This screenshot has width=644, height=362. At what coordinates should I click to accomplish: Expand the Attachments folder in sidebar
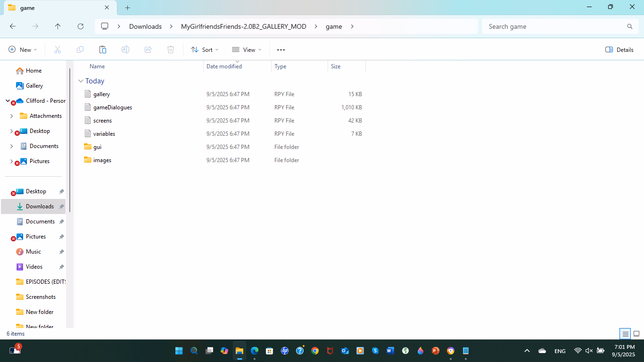pos(11,116)
